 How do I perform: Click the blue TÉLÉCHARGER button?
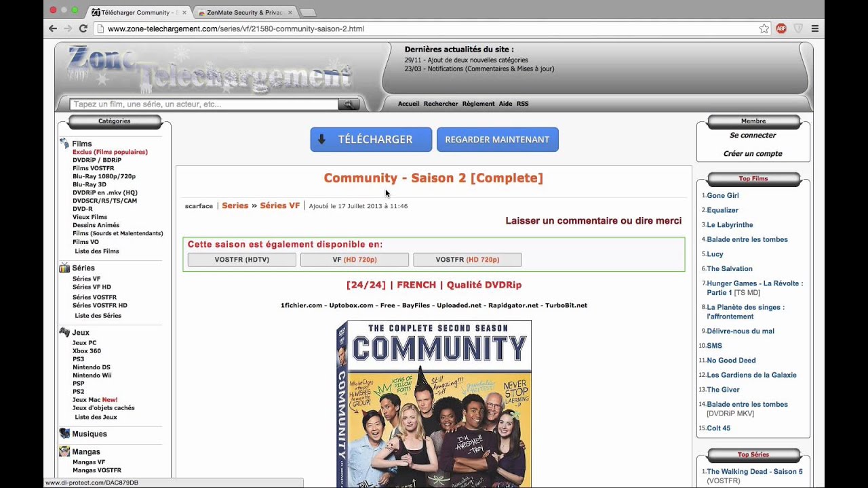tap(371, 139)
